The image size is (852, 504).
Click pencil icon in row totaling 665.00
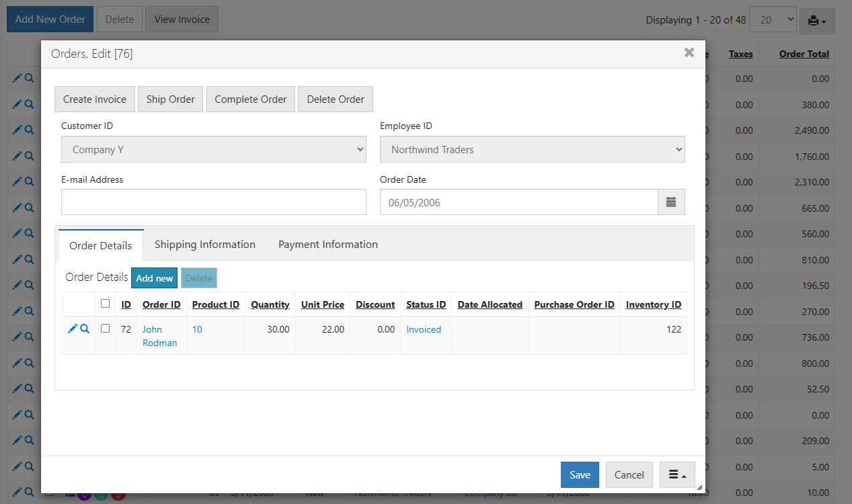tap(17, 208)
